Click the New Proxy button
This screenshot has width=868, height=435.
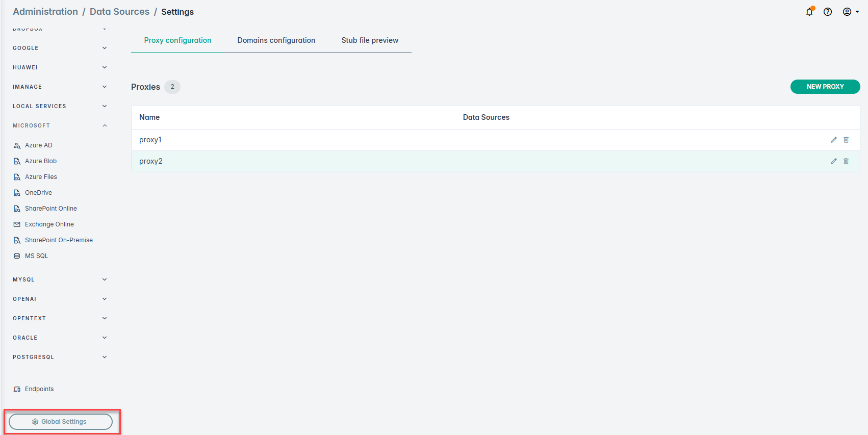(x=825, y=87)
